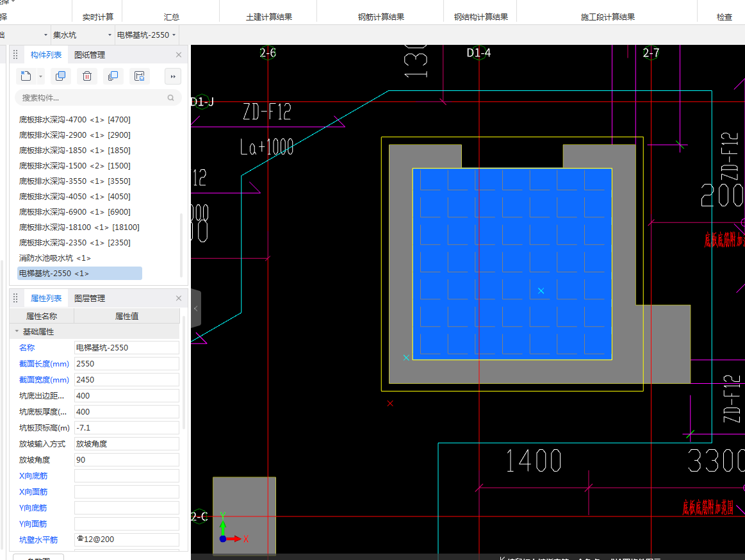Click the X向底筋 empty value field
This screenshot has height=560, width=745.
coord(126,476)
